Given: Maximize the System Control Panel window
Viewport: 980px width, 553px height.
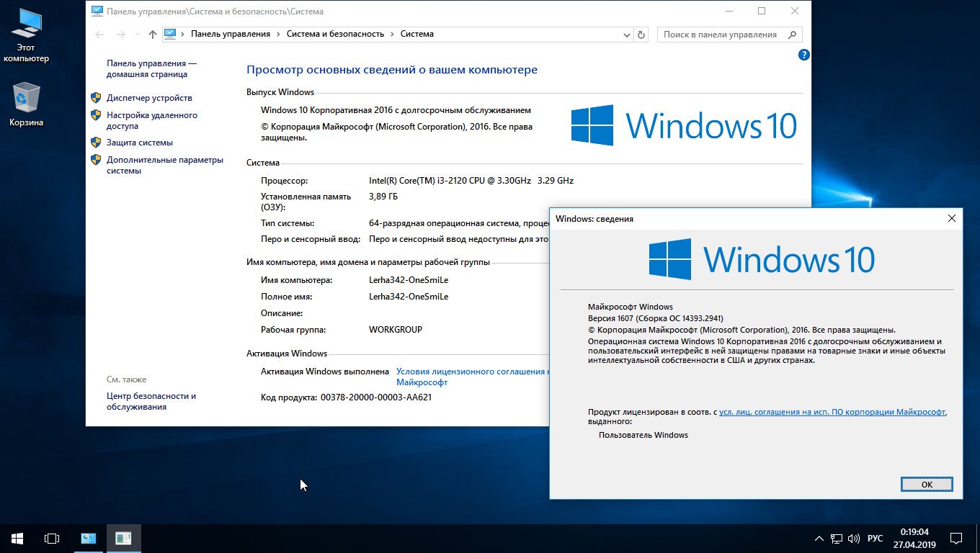Looking at the screenshot, I should coord(762,11).
